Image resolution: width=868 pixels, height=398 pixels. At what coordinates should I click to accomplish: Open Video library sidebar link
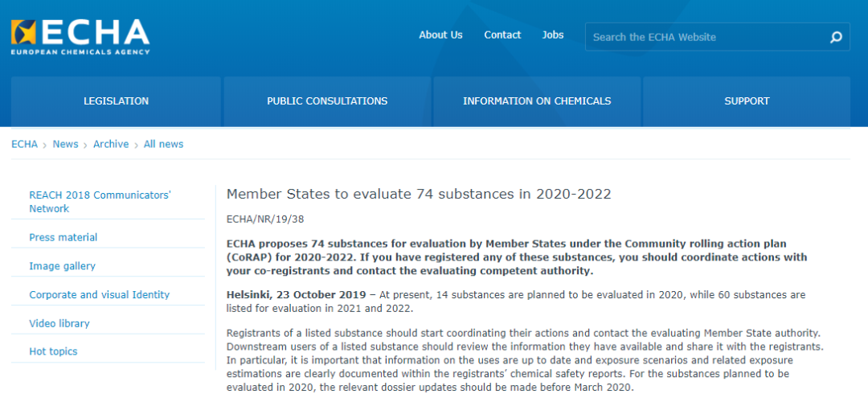59,323
